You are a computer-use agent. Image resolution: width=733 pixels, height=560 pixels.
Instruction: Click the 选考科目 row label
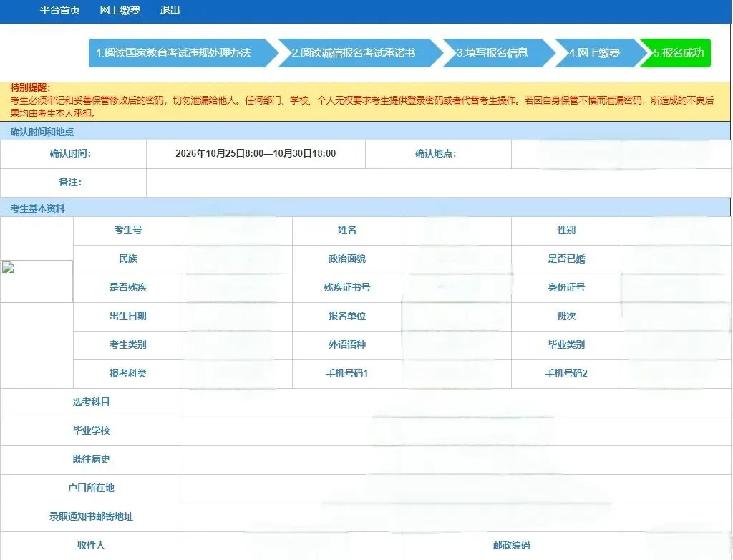click(91, 402)
